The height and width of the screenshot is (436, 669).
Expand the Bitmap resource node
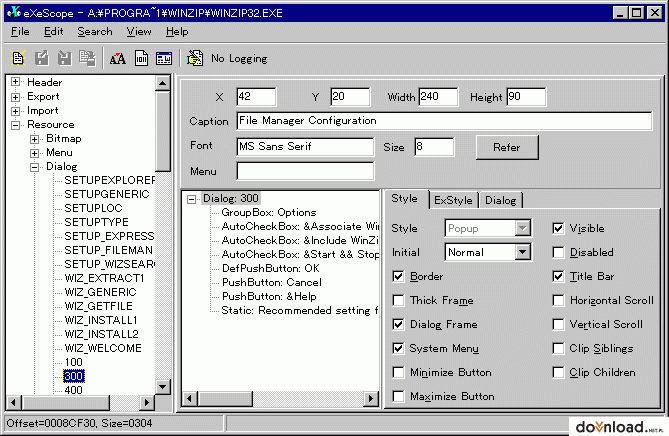coord(35,139)
